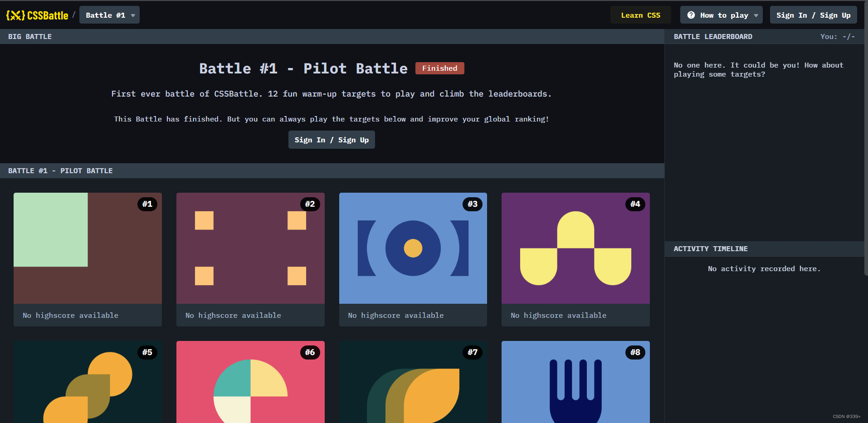Image resolution: width=868 pixels, height=423 pixels.
Task: Click the #3 badge on third target
Action: coord(473,204)
